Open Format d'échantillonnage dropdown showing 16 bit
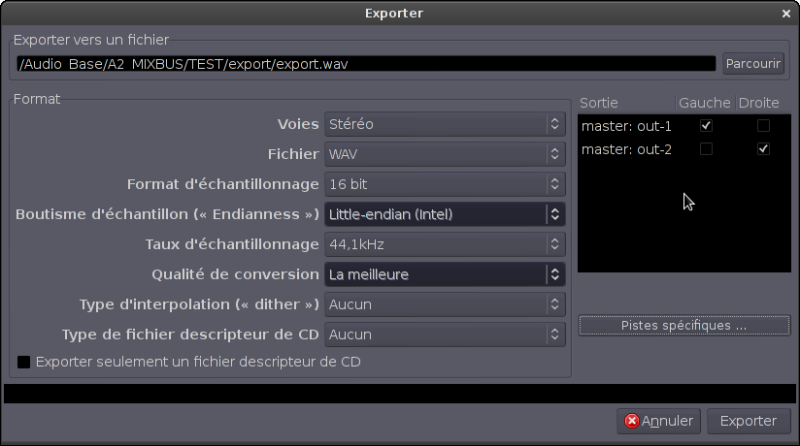This screenshot has width=800, height=446. [x=445, y=184]
